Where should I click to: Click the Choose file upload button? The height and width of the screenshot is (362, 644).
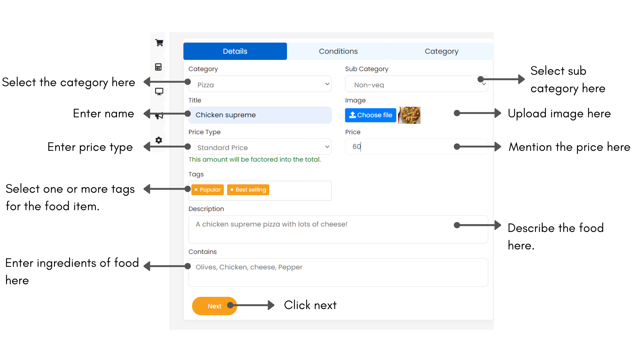pyautogui.click(x=370, y=115)
